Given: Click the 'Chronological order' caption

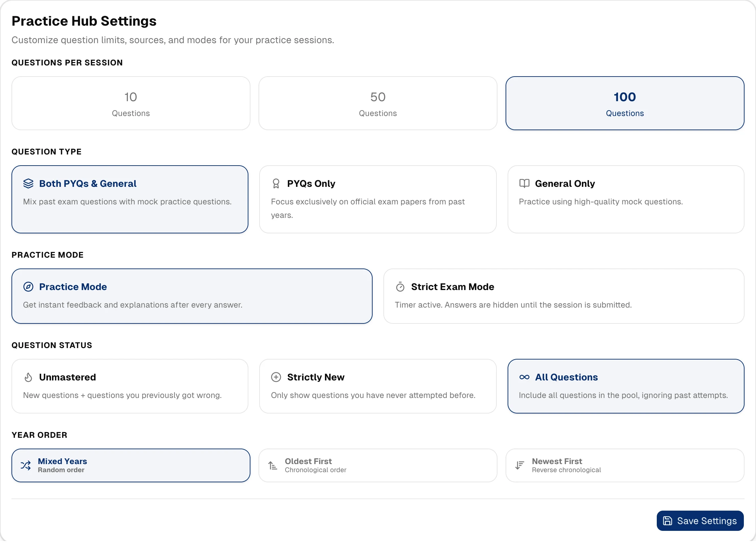Looking at the screenshot, I should click(x=316, y=470).
